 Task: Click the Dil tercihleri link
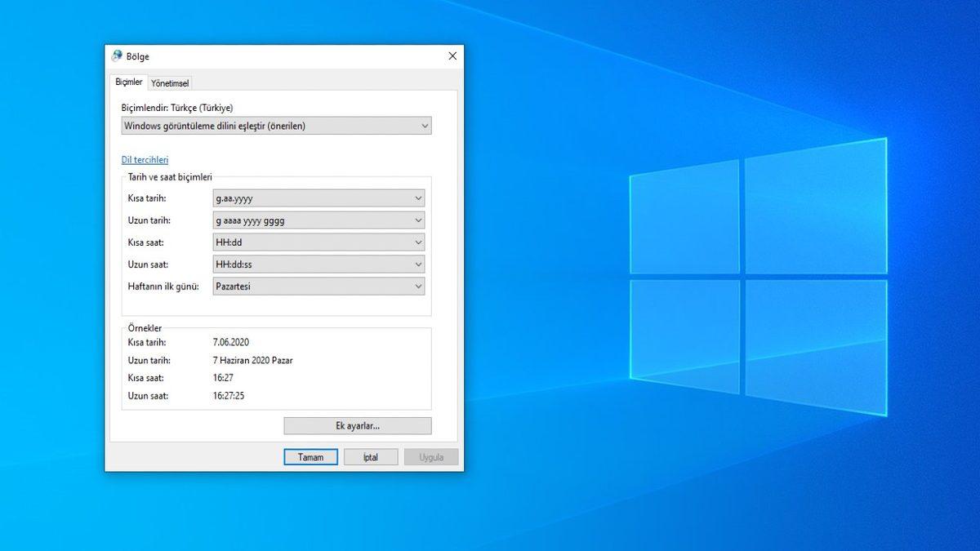tap(145, 159)
